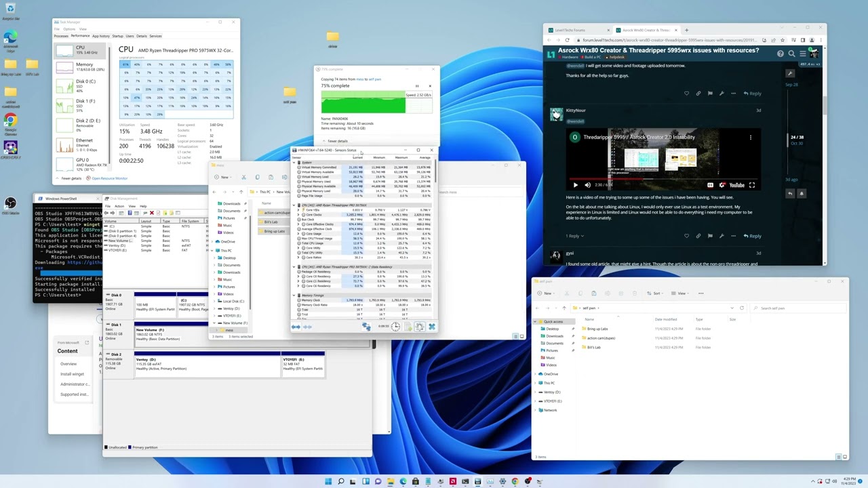Click the HWiNFO reset clock icon
Viewport: 868px width, 488px height.
(395, 327)
